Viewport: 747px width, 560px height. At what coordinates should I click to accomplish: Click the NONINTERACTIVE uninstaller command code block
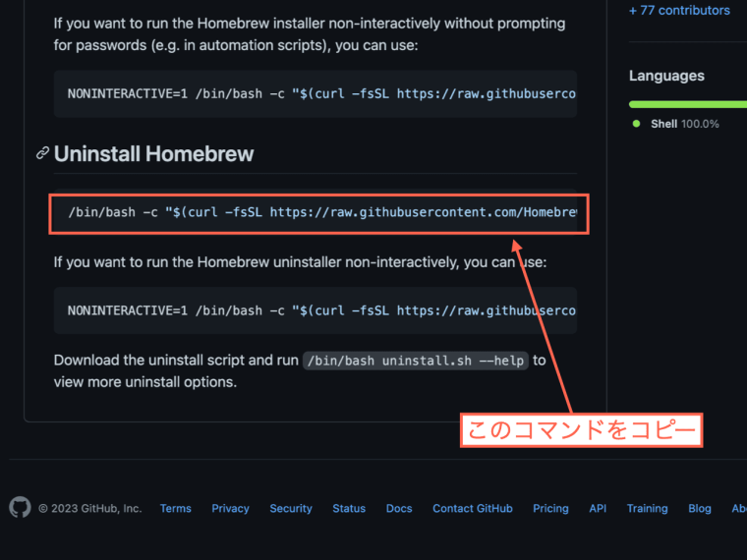(316, 310)
